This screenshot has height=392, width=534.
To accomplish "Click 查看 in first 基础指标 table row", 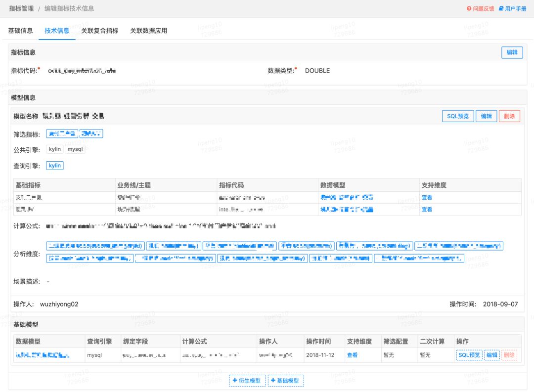I will tap(427, 198).
